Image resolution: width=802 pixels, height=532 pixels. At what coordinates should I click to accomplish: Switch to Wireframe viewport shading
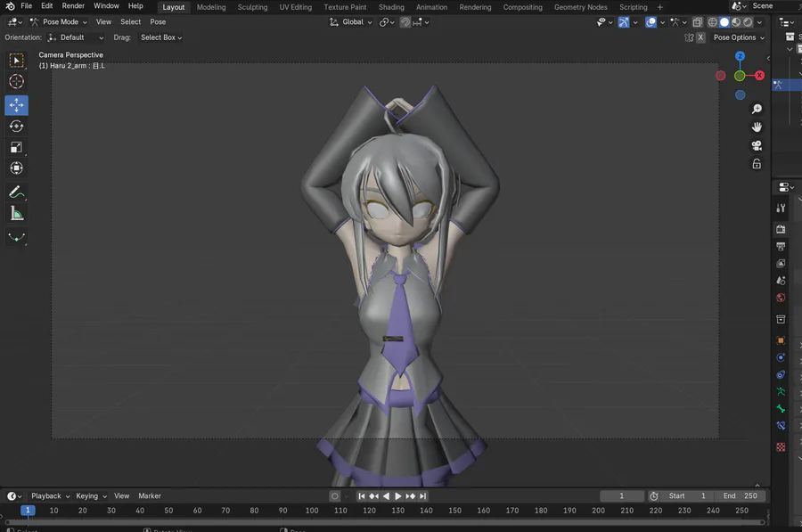pyautogui.click(x=713, y=22)
